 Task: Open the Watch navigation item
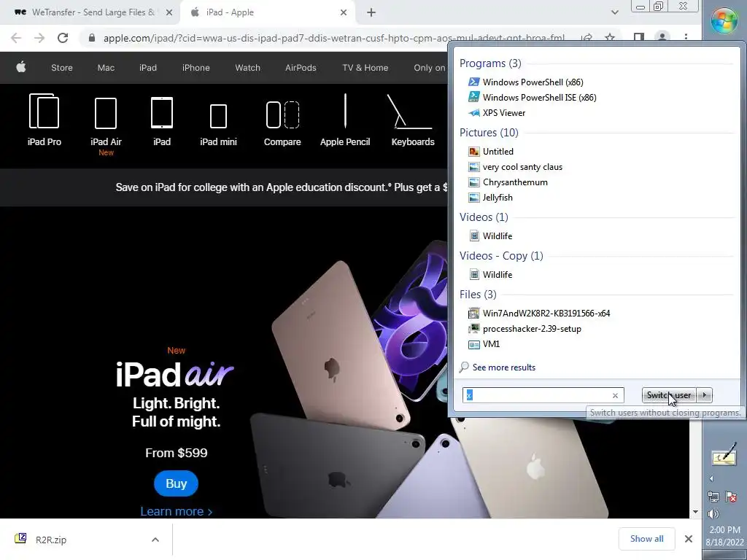[x=248, y=68]
